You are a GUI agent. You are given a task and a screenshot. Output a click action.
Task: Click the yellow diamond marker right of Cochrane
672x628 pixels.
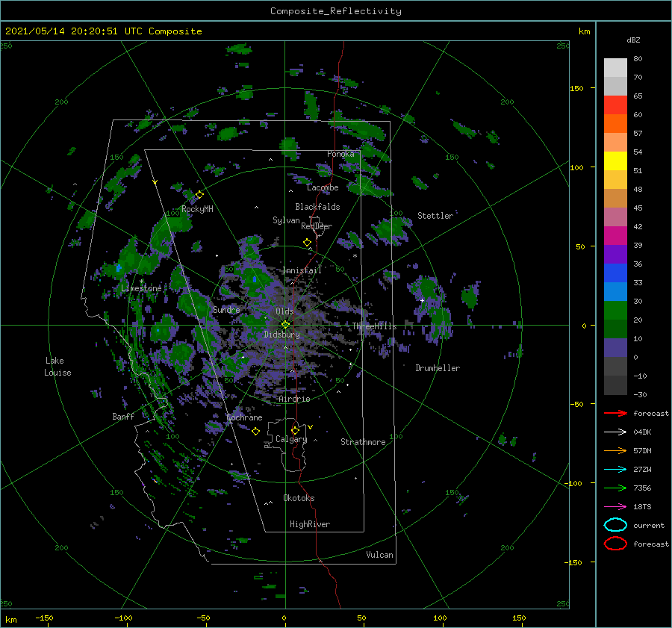click(255, 432)
